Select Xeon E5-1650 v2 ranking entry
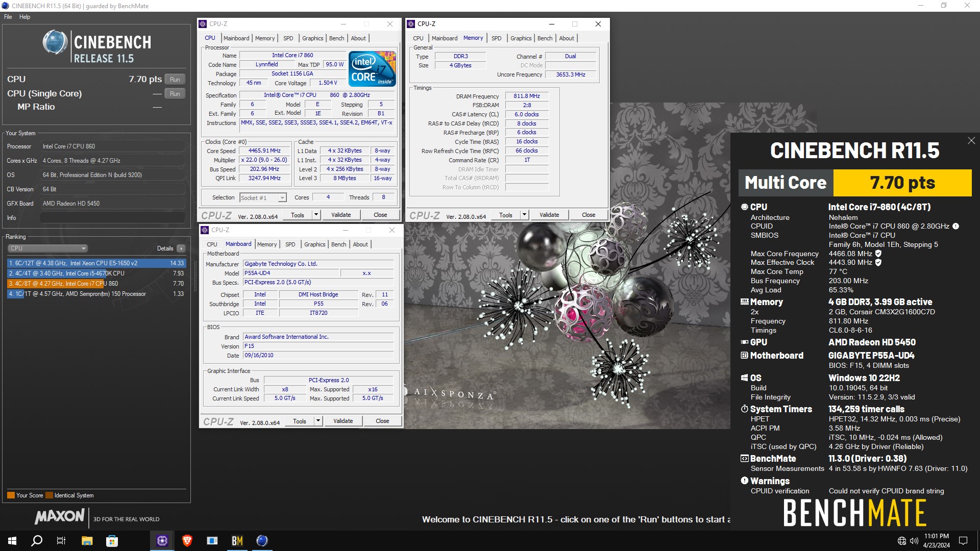Viewport: 980px width, 551px height. [x=96, y=263]
